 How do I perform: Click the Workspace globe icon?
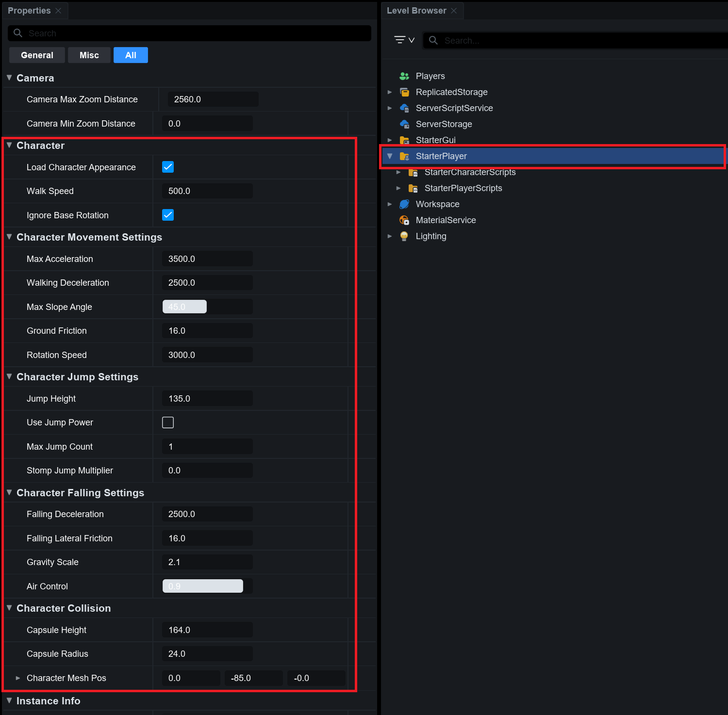click(x=404, y=204)
